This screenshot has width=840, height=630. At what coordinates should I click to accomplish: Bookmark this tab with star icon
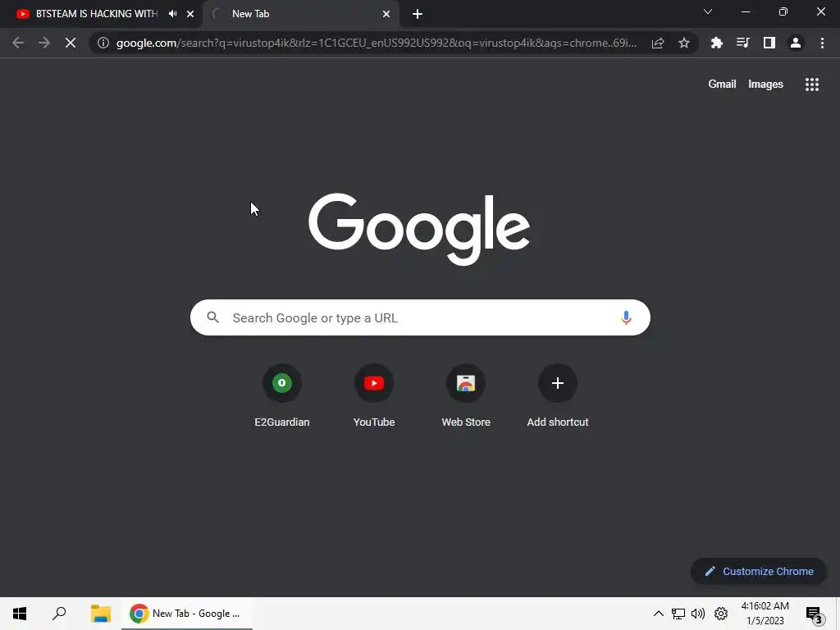point(684,43)
